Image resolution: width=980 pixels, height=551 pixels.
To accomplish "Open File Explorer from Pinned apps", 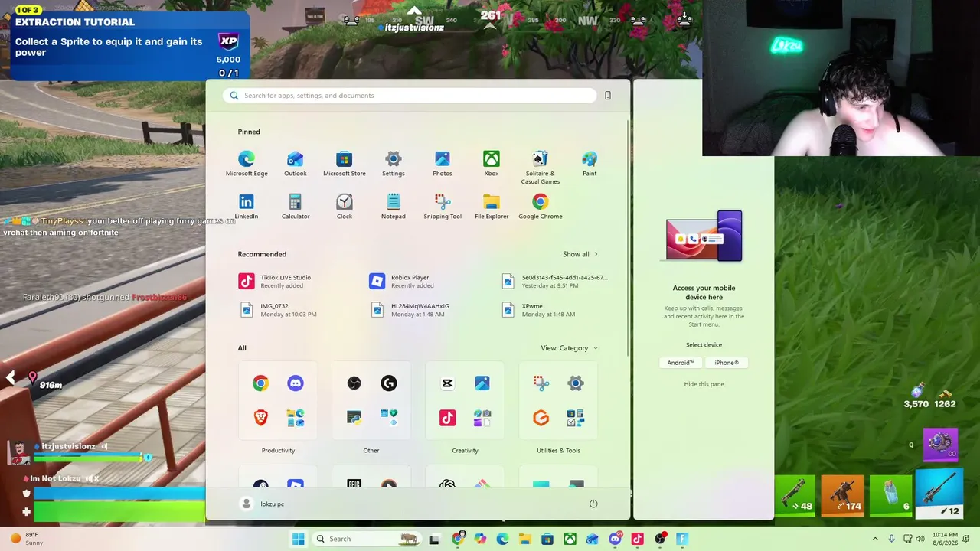I will [492, 207].
